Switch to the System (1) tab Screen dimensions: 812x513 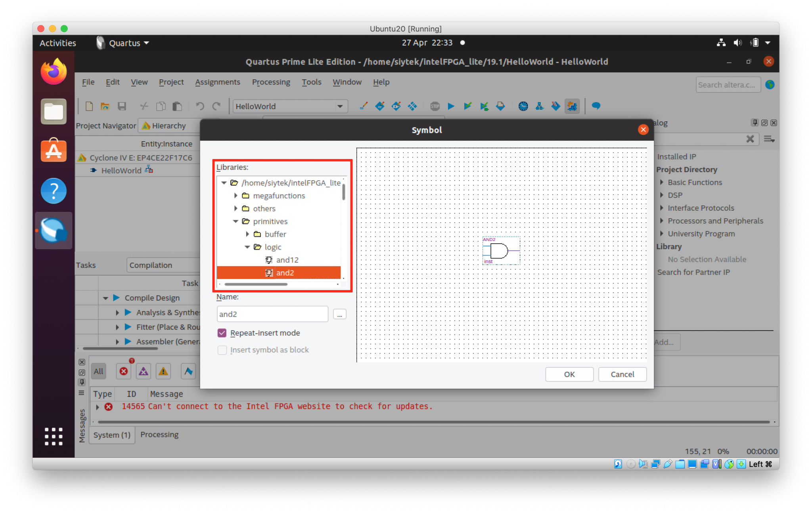point(111,435)
